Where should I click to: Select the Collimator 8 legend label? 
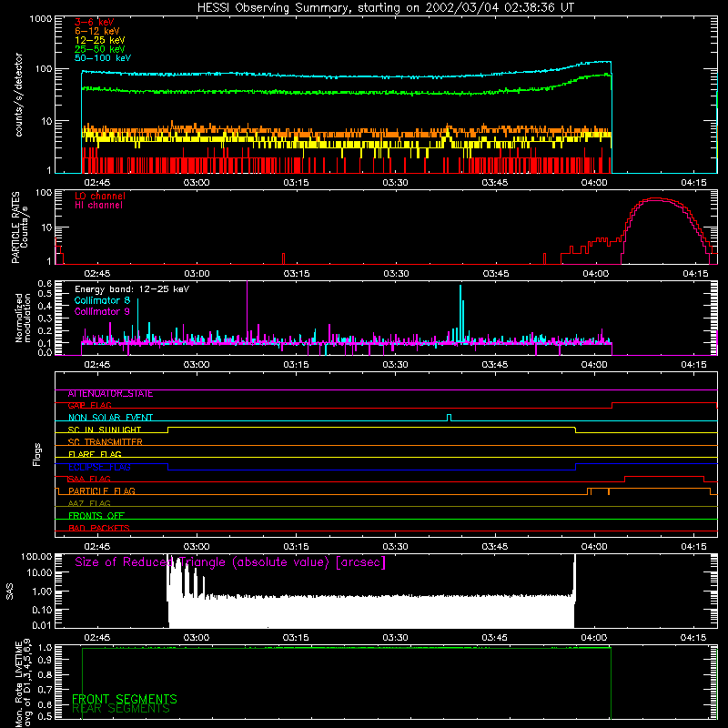(102, 300)
